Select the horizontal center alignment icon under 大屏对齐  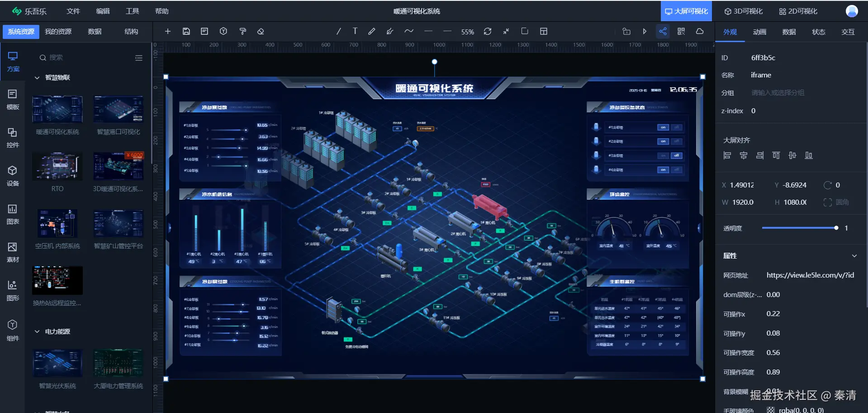point(744,155)
